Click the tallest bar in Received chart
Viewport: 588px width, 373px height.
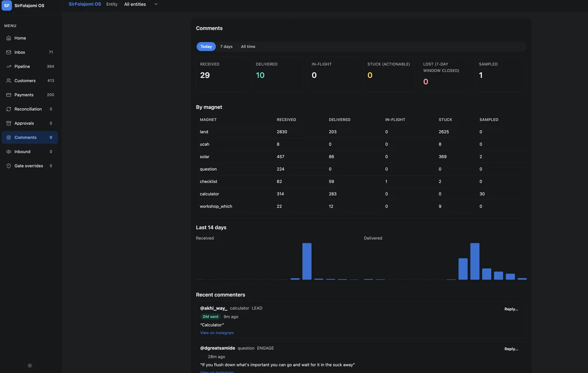[307, 261]
